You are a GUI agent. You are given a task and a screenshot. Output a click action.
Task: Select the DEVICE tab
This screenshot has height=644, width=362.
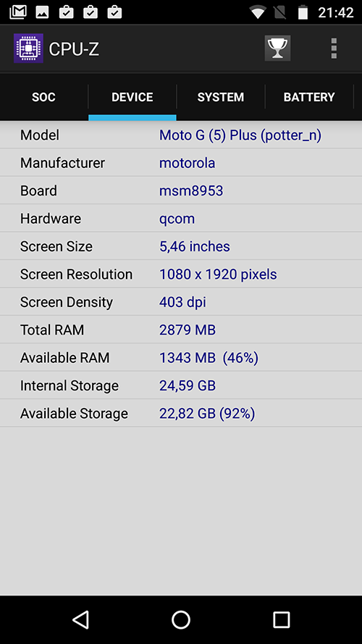pyautogui.click(x=132, y=97)
